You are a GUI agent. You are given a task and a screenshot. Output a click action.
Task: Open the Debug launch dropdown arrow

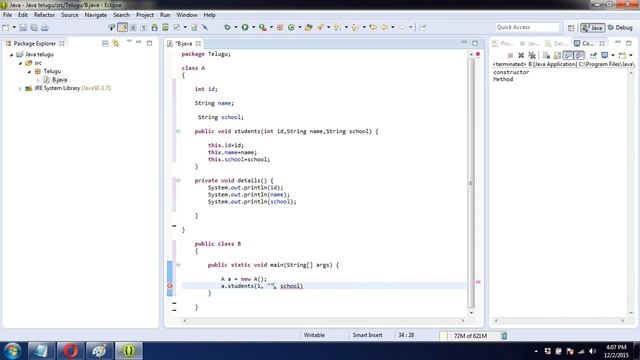point(236,27)
